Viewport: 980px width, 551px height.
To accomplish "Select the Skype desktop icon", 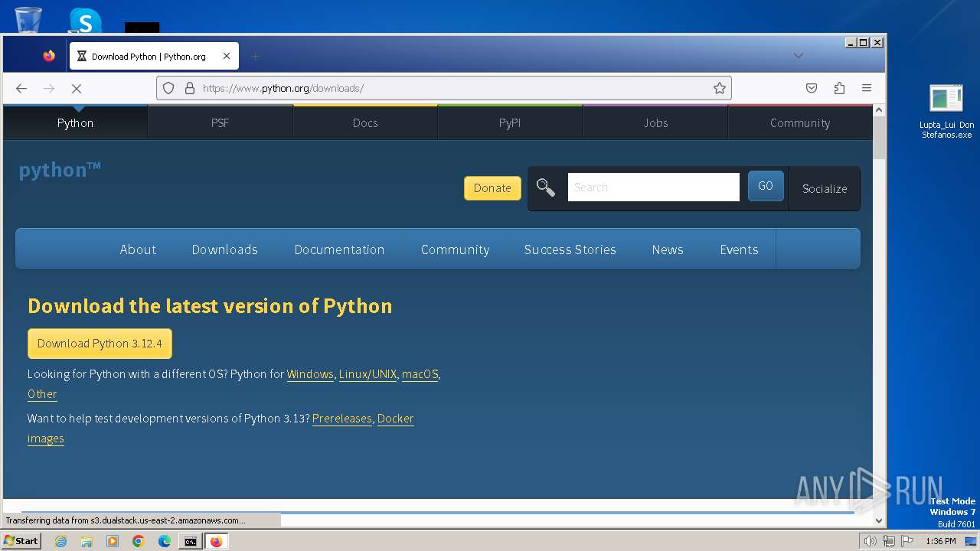I will 85,20.
